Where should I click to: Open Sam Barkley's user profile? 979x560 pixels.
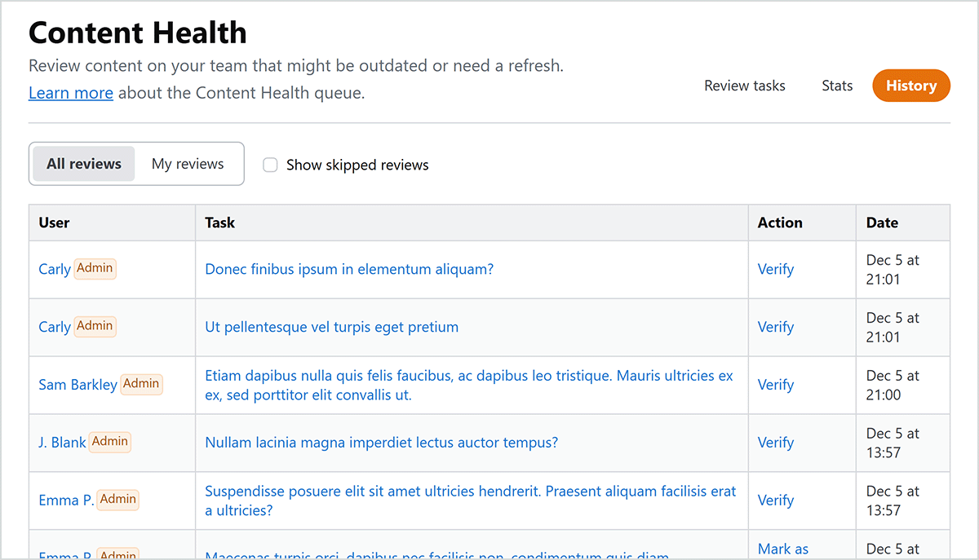tap(78, 385)
